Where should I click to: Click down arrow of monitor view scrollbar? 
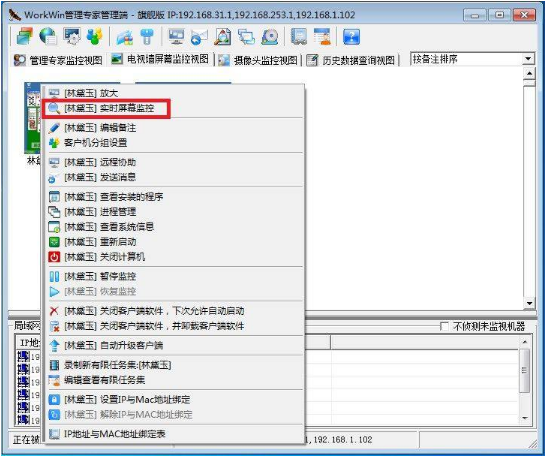pyautogui.click(x=529, y=303)
